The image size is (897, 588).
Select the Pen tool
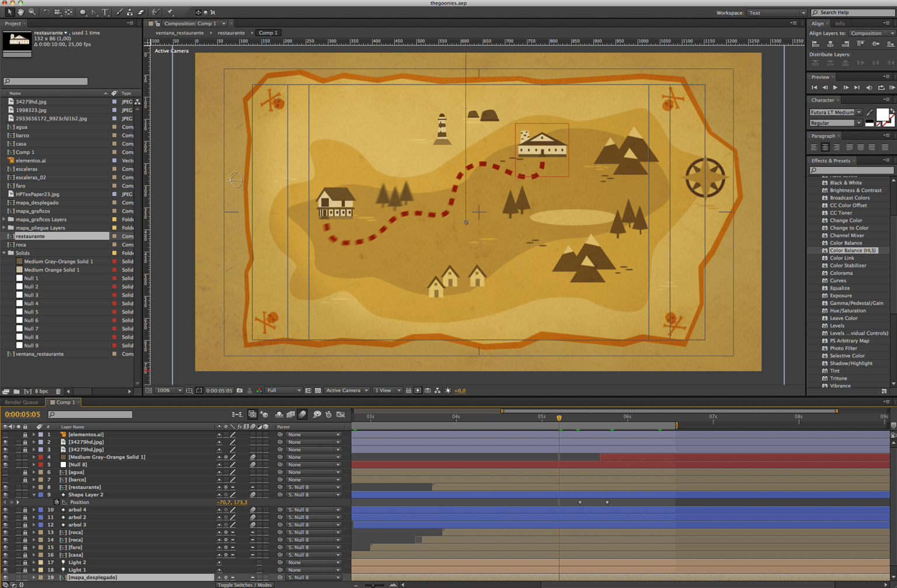coord(94,12)
